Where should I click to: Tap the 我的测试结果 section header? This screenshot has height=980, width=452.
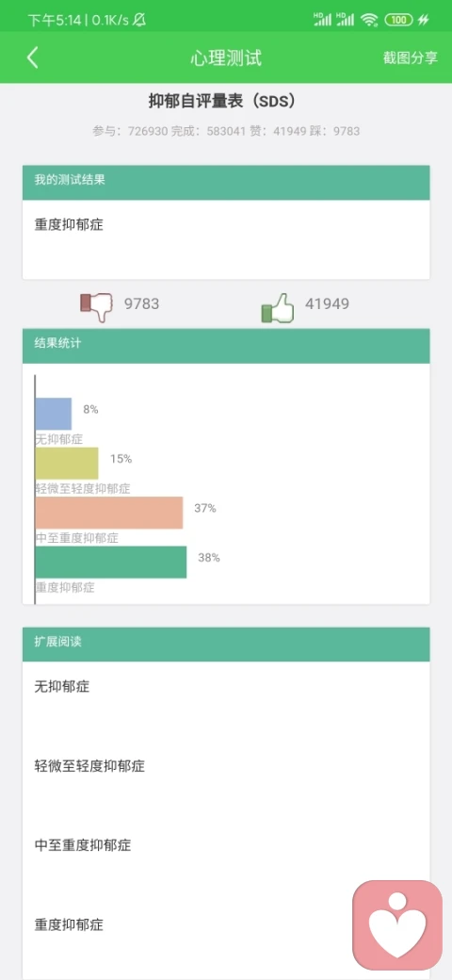[x=226, y=183]
